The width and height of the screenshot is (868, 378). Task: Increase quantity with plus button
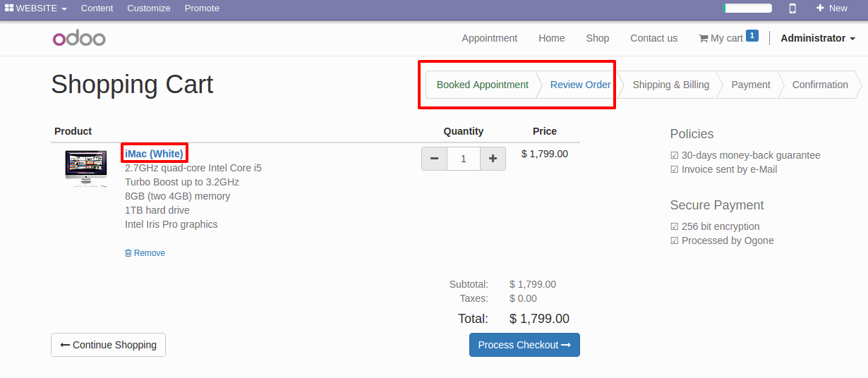click(493, 159)
